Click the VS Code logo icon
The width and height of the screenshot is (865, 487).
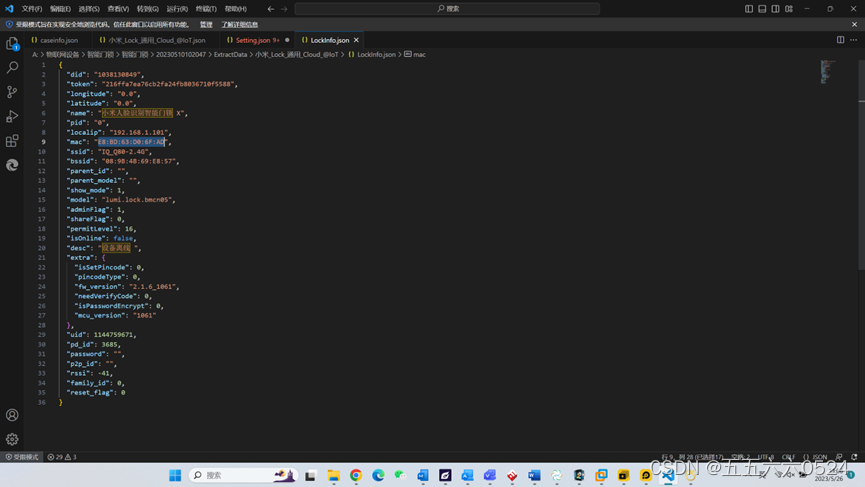[x=9, y=9]
